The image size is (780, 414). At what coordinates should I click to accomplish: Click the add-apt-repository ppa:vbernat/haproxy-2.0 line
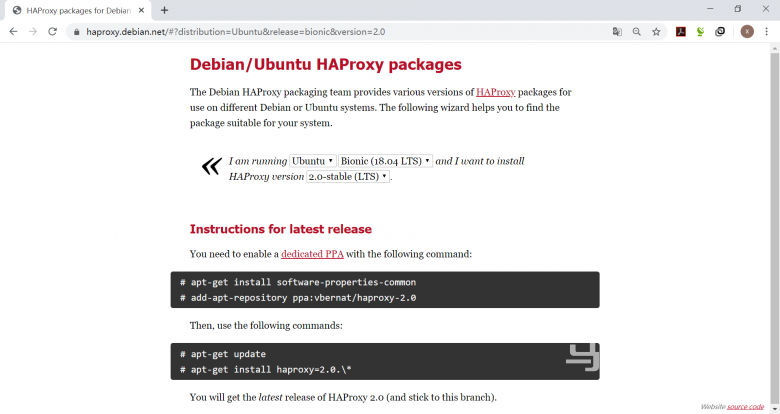click(x=297, y=298)
